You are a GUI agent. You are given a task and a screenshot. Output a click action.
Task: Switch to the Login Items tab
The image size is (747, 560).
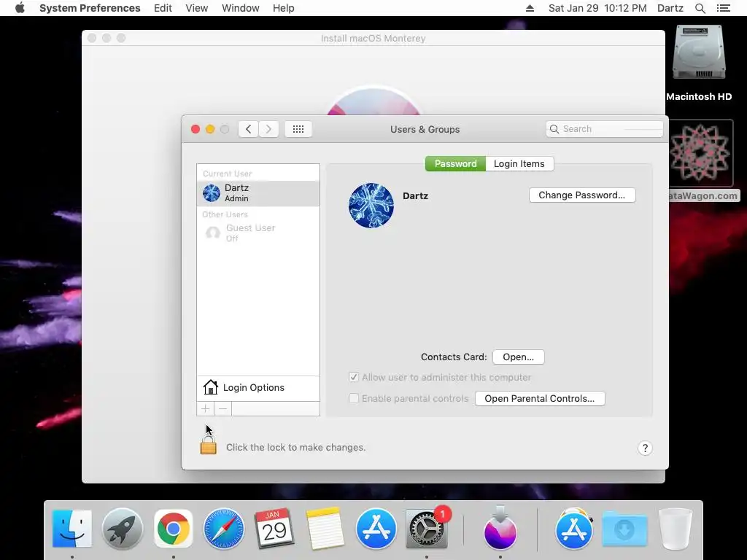point(519,163)
